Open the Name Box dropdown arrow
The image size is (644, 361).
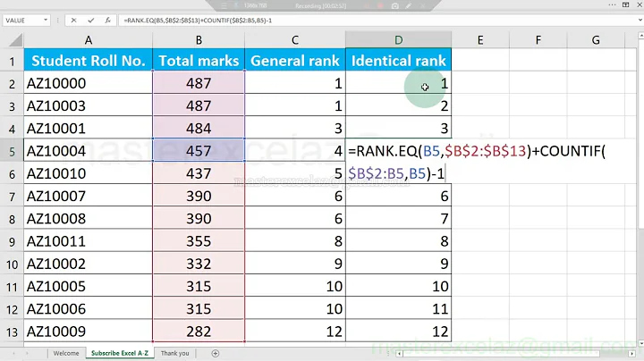(x=46, y=20)
